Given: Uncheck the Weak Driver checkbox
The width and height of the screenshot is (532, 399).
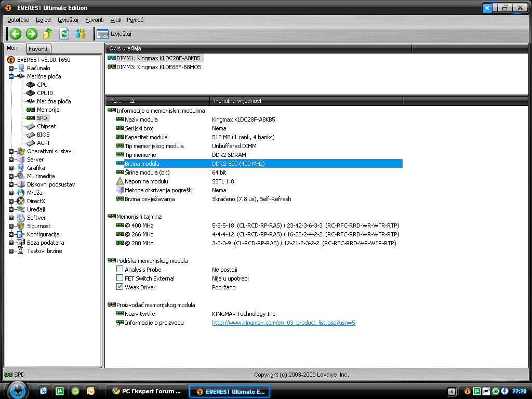Looking at the screenshot, I should pyautogui.click(x=120, y=287).
